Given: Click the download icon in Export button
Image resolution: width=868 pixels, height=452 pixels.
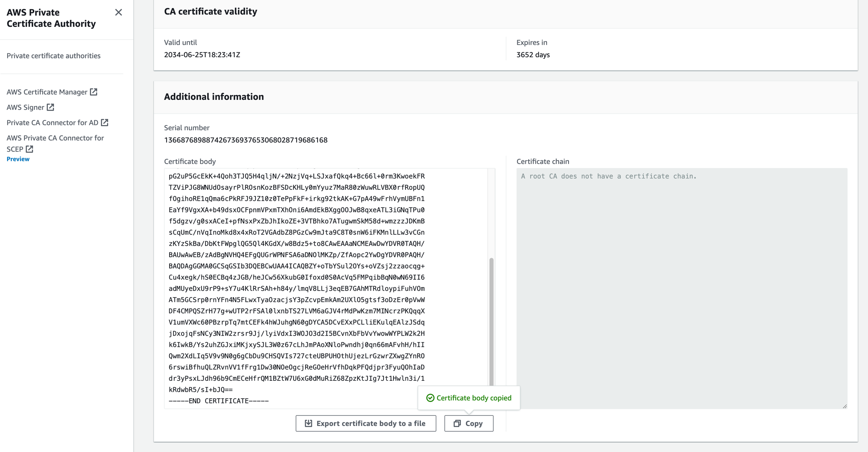Looking at the screenshot, I should click(308, 423).
